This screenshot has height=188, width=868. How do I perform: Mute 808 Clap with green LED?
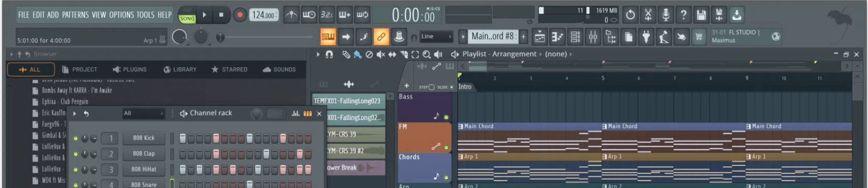76,155
